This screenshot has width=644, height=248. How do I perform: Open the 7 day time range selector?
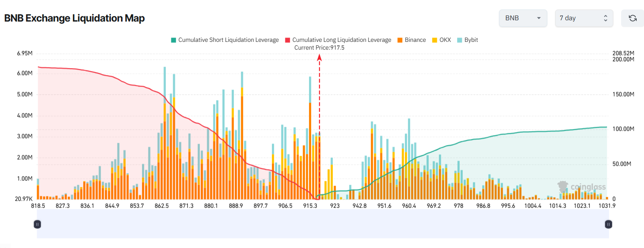point(584,18)
